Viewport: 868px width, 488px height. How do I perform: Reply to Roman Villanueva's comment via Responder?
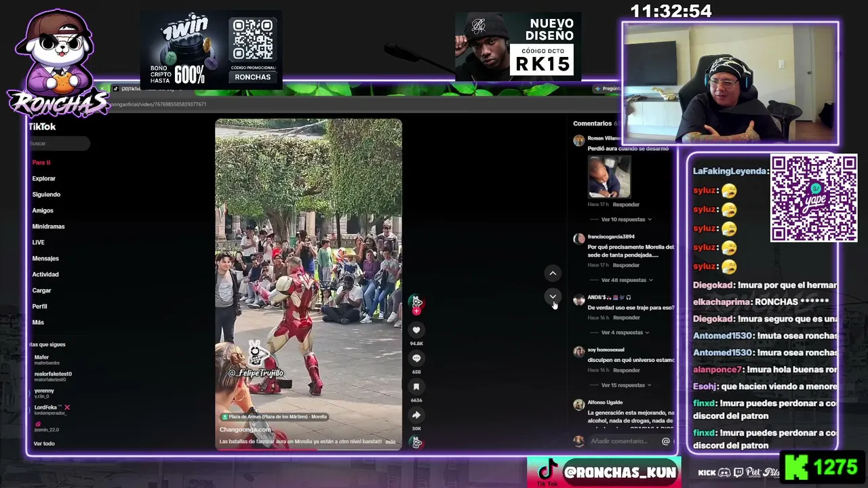pos(626,205)
